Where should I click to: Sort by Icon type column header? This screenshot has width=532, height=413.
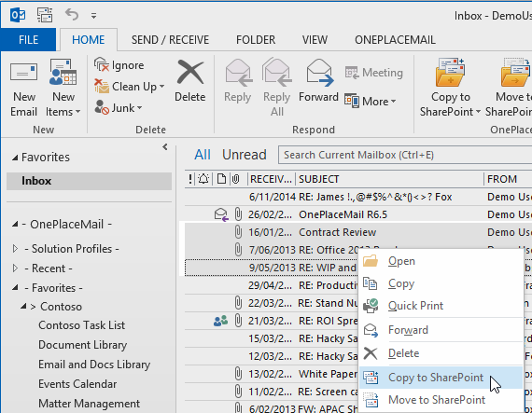click(221, 179)
